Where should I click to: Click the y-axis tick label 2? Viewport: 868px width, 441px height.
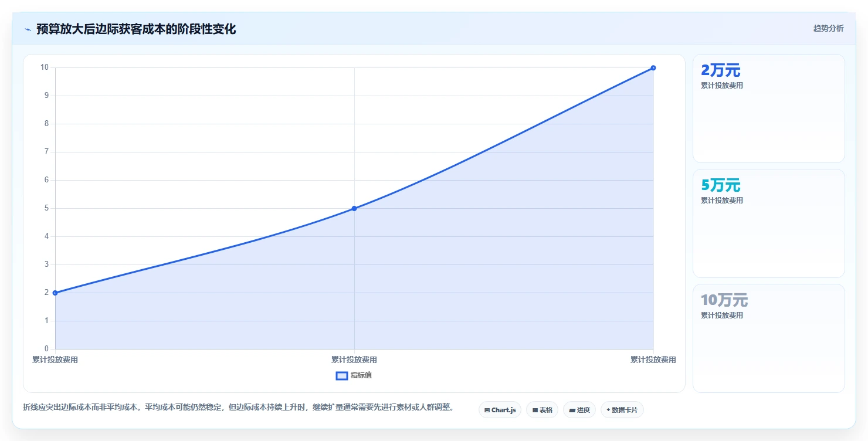pos(46,293)
